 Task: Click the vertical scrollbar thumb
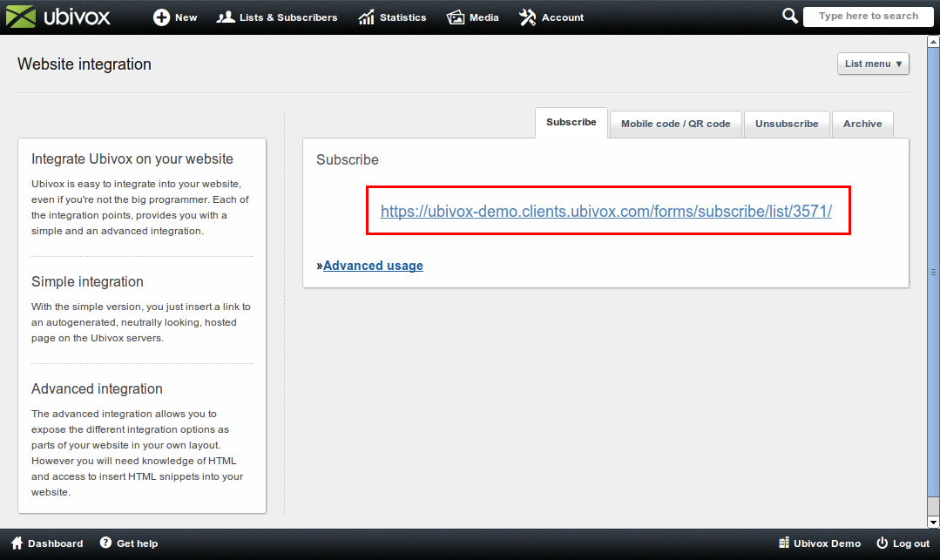(x=933, y=272)
